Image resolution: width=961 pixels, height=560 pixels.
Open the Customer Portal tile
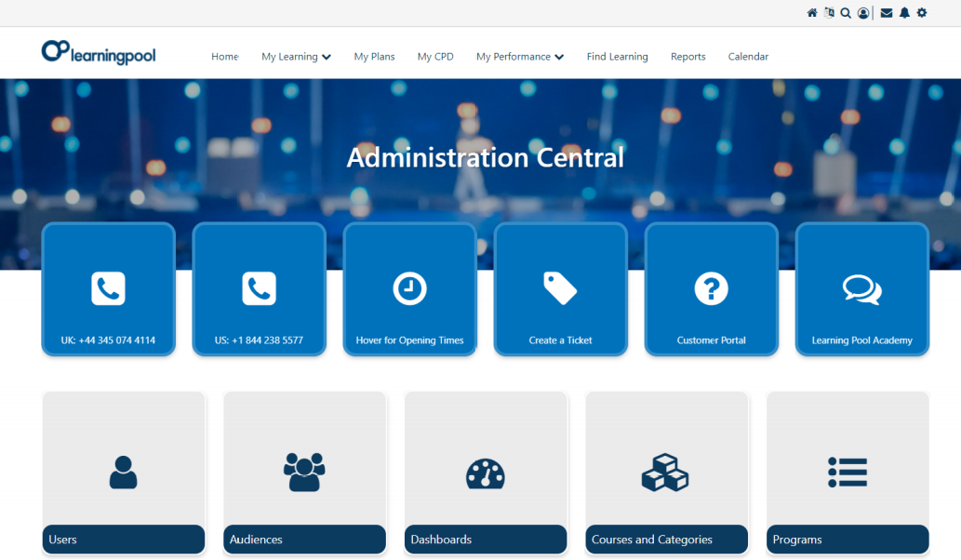coord(711,289)
